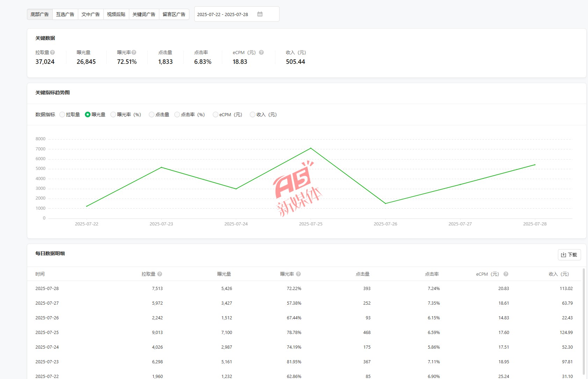588x379 pixels.
Task: Click help icon beside 曝光率 table header
Action: (x=298, y=274)
